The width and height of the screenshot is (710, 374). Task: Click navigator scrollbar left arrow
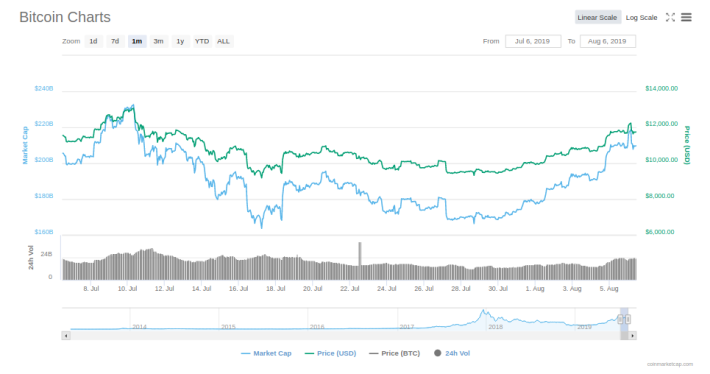click(x=66, y=336)
